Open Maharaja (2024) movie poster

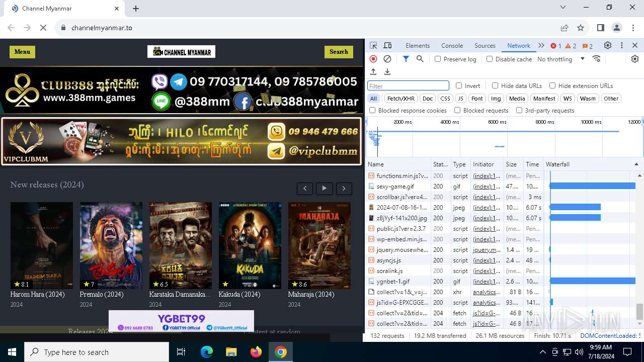[x=319, y=245]
